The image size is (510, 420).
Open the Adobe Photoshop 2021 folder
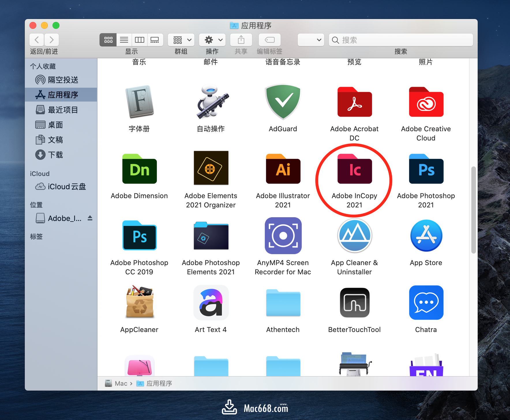426,169
